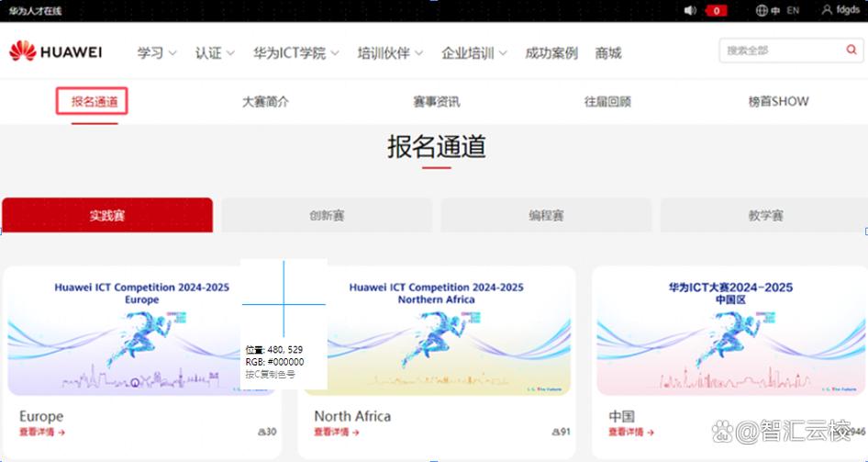Click participant count icon for Europe
This screenshot has width=868, height=462.
coord(261,432)
